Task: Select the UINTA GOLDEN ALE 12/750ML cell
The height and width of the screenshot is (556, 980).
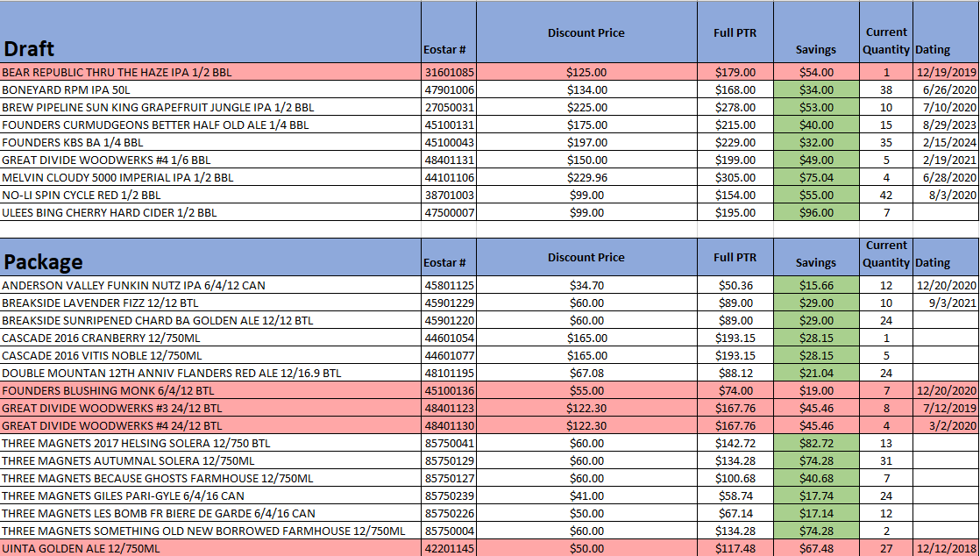Action: [210, 548]
